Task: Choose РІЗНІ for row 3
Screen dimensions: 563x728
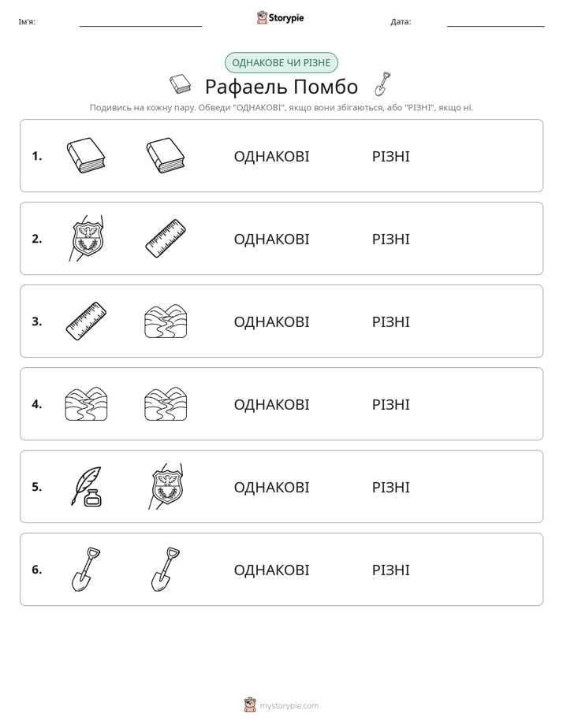Action: click(390, 321)
